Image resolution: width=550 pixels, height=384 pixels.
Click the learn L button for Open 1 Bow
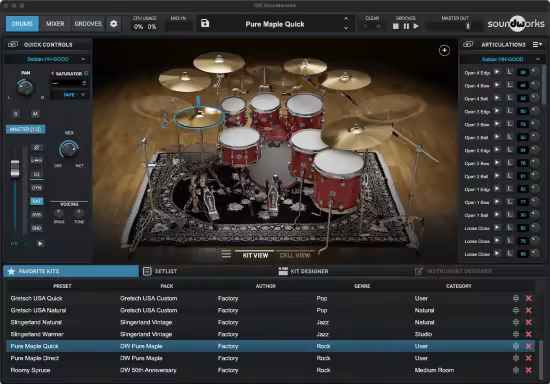[510, 202]
